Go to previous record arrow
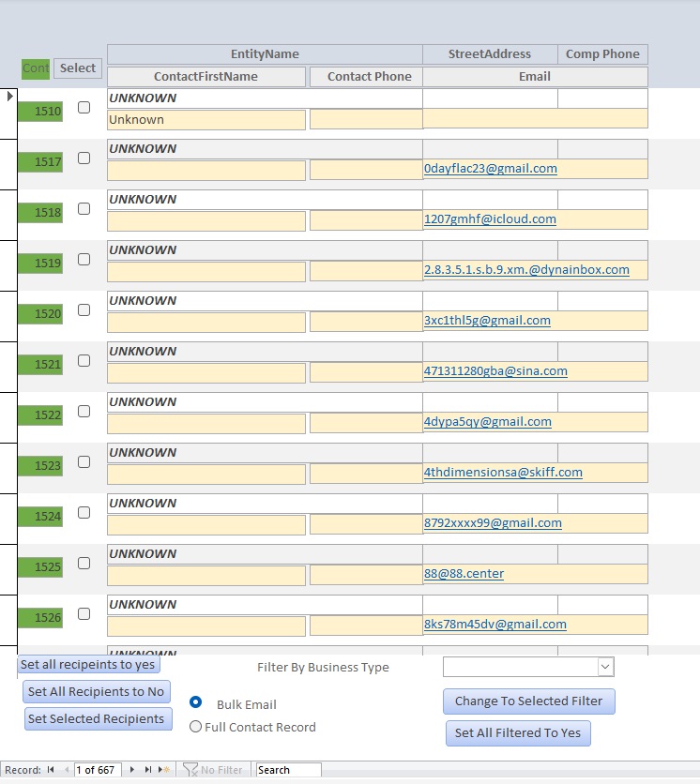The width and height of the screenshot is (700, 784). pyautogui.click(x=67, y=770)
